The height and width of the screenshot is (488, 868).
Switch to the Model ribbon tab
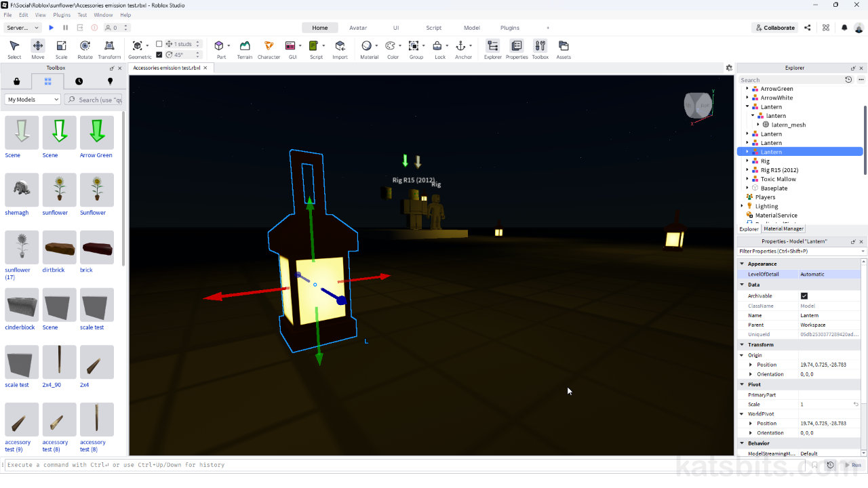tap(472, 28)
